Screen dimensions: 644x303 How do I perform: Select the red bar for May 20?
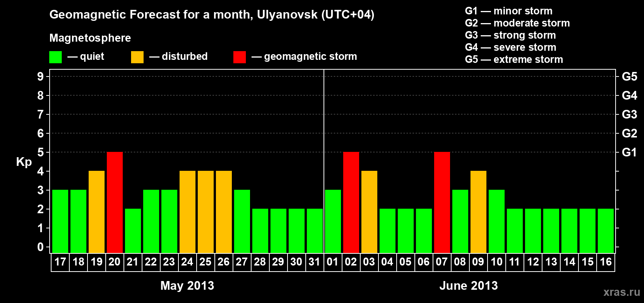point(115,202)
